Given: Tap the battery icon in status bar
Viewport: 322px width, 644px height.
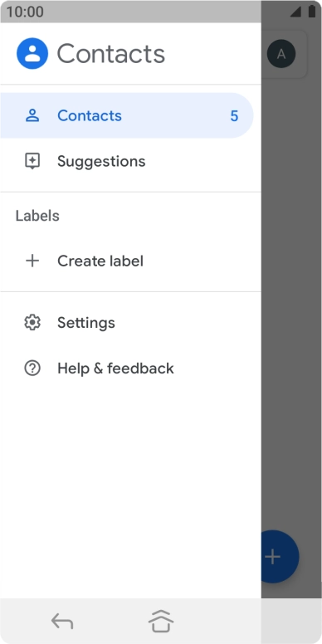Looking at the screenshot, I should [x=312, y=12].
